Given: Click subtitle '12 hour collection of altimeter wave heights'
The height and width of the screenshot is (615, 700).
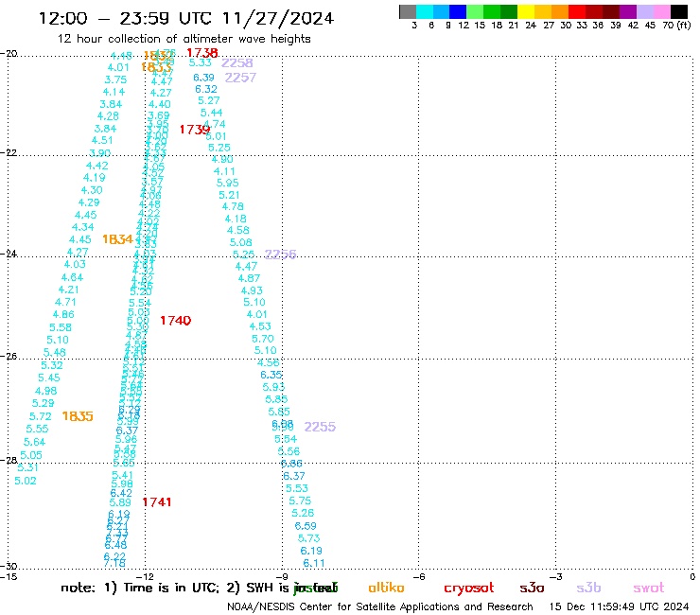Looking at the screenshot, I should (x=184, y=39).
